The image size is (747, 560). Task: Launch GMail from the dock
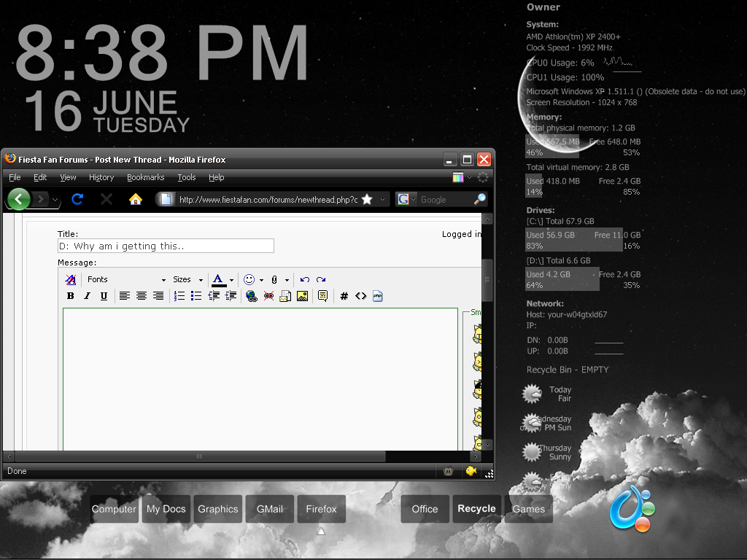click(270, 509)
